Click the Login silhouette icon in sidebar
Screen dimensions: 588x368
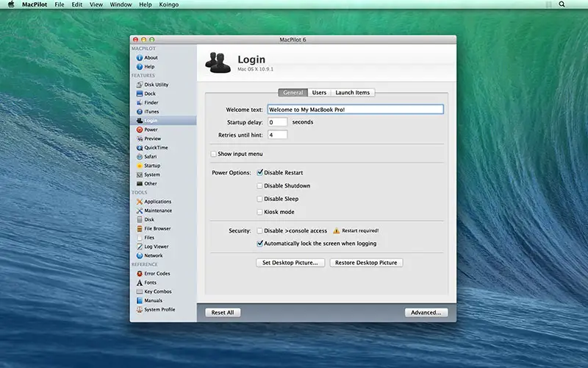coord(140,121)
